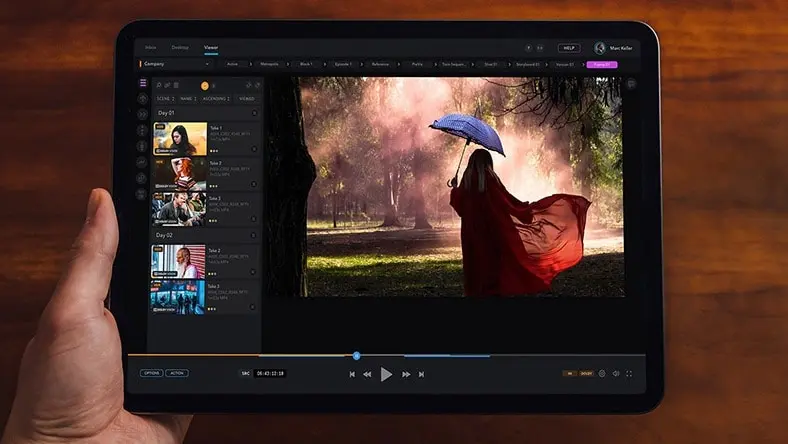788x444 pixels.
Task: Select the Episode 1 breadcrumb
Action: [x=343, y=64]
